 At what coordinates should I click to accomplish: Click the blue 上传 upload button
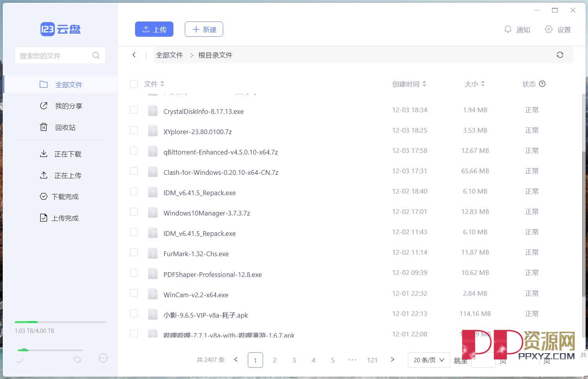[x=154, y=29]
